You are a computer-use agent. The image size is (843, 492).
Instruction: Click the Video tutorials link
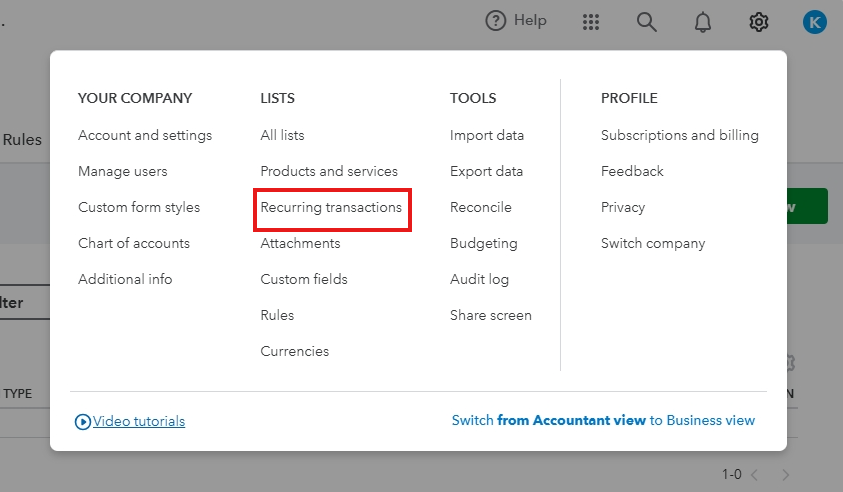[x=139, y=421]
